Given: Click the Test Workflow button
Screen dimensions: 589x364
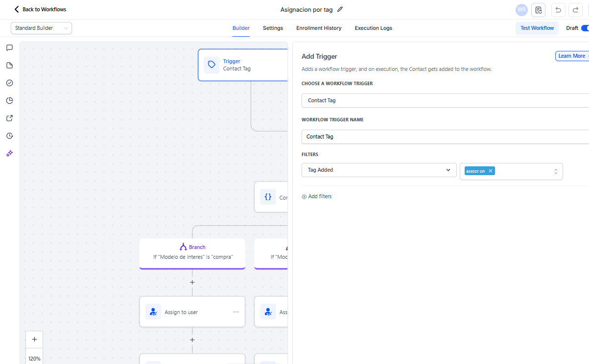Looking at the screenshot, I should tap(537, 28).
